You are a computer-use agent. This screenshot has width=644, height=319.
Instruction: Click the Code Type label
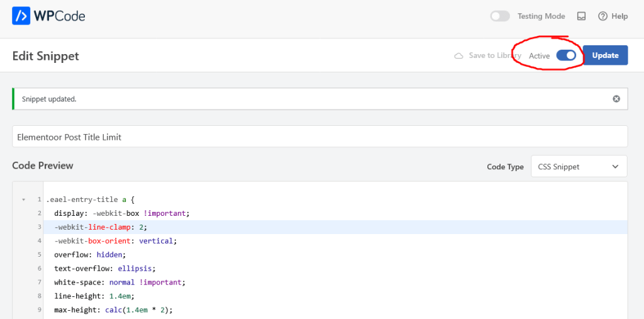[505, 167]
